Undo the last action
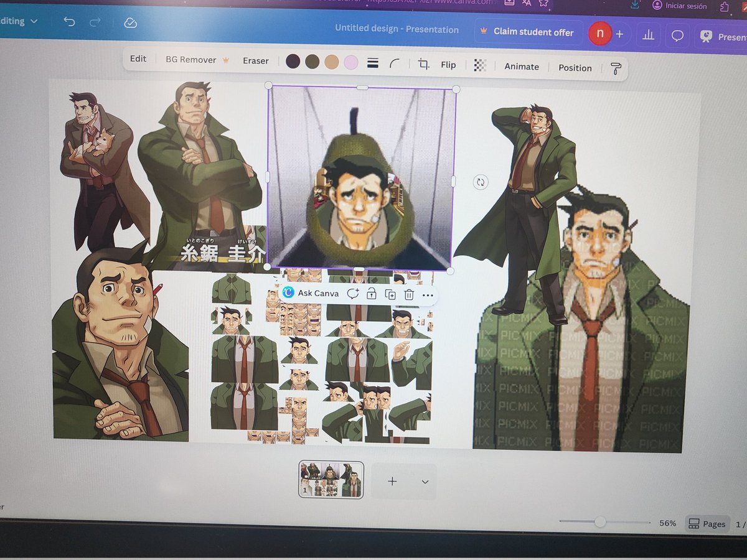This screenshot has height=560, width=747. point(69,22)
